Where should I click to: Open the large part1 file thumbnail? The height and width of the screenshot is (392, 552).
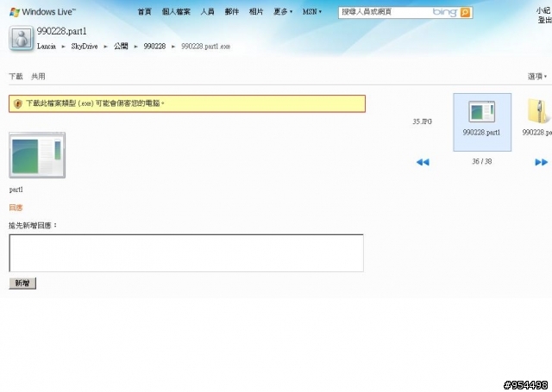coord(37,155)
